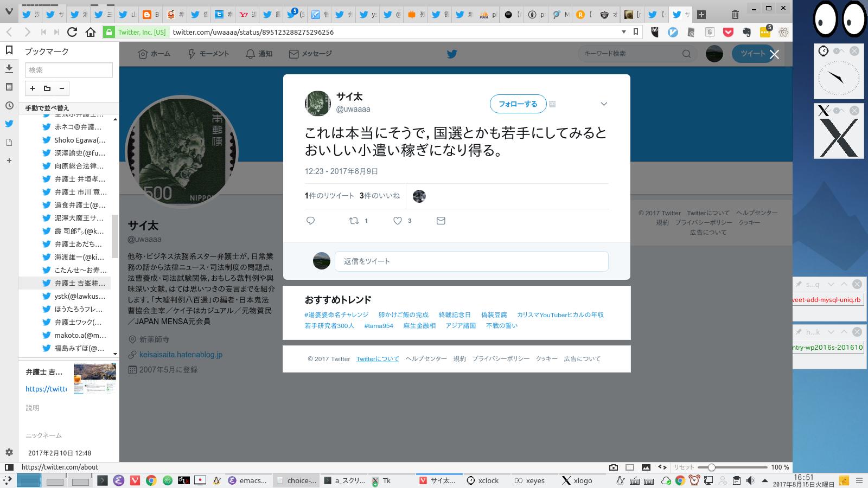Open the History panel
868x488 pixels.
coord(9,105)
